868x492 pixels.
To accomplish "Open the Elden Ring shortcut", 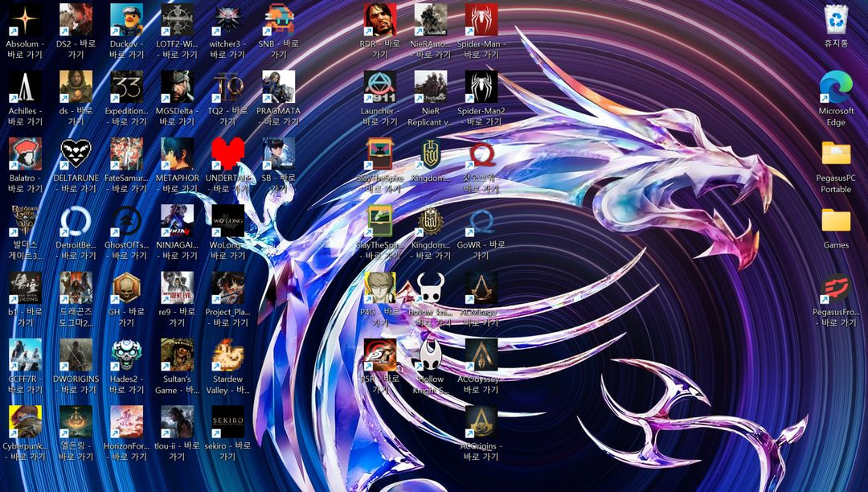I will coord(76,422).
